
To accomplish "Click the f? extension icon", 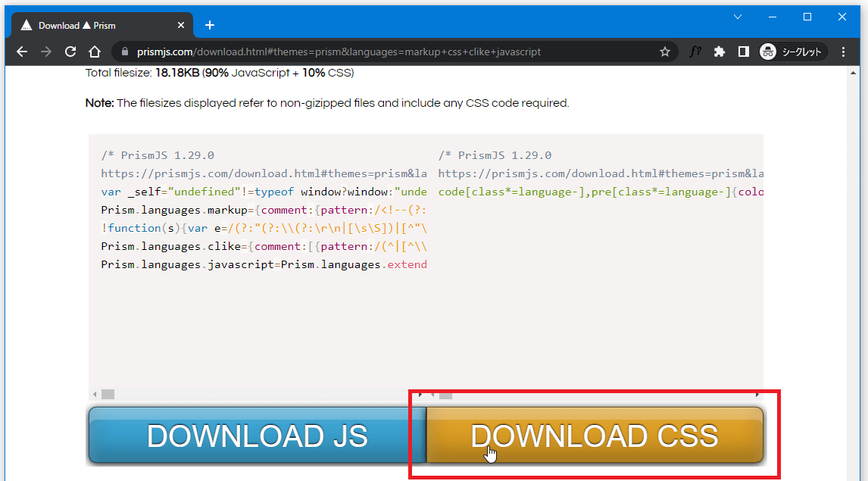I will 695,52.
